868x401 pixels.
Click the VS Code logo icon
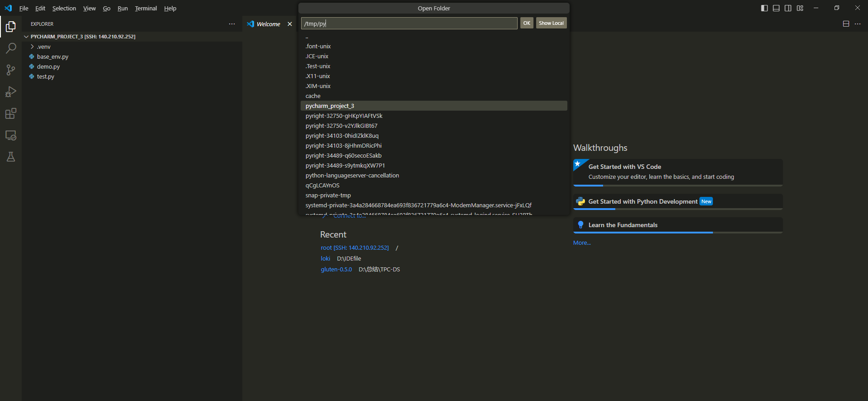8,8
